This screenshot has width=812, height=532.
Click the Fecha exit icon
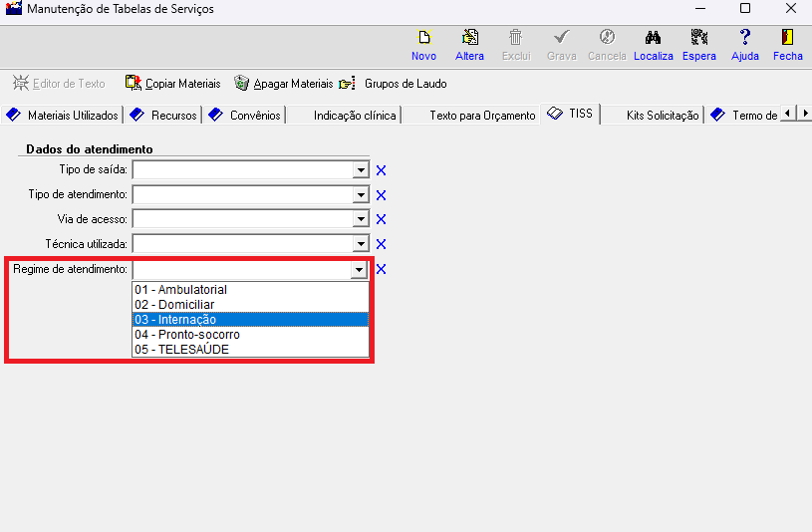(x=787, y=38)
